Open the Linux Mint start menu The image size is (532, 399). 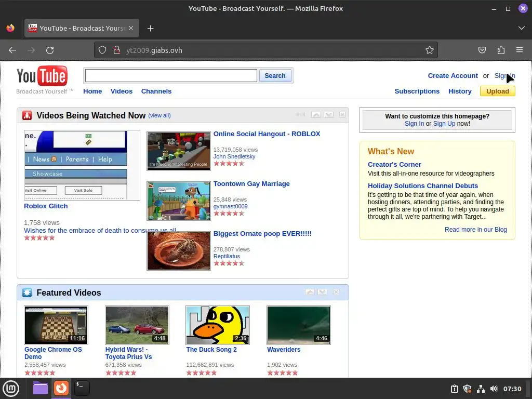point(11,389)
